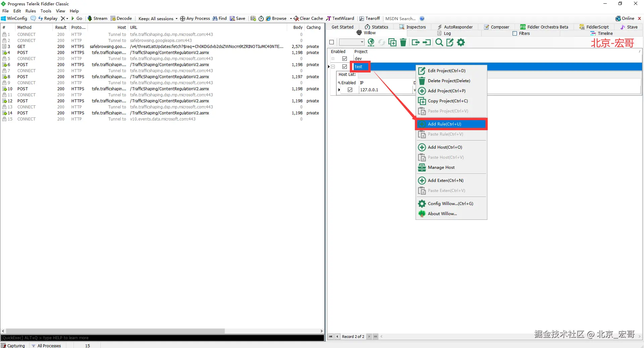Viewport: 644px width, 348px height.
Task: Click the Tearoff toolbar button
Action: pos(370,18)
